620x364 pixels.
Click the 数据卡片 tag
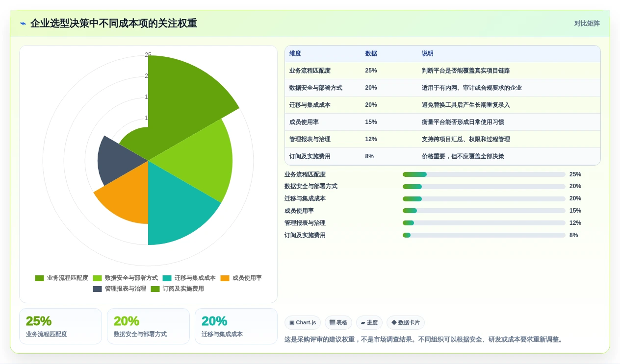(406, 323)
